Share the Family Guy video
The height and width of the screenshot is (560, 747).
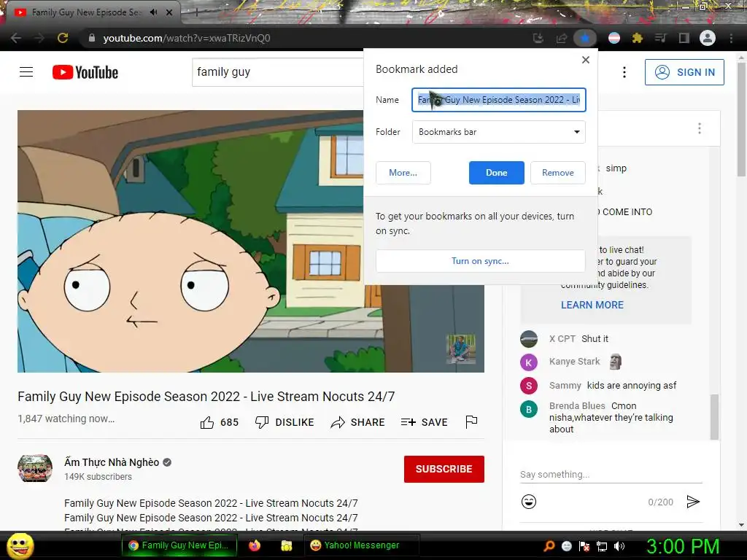(357, 422)
